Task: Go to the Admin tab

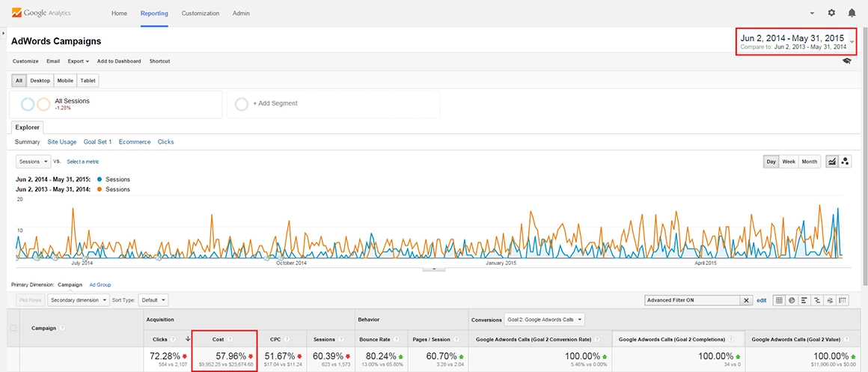Action: pos(241,13)
